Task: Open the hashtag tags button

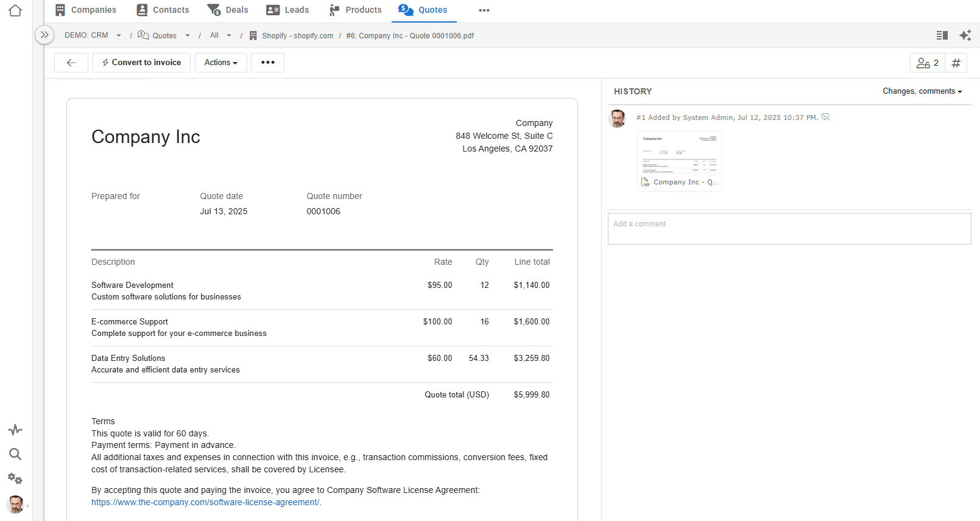Action: [956, 63]
